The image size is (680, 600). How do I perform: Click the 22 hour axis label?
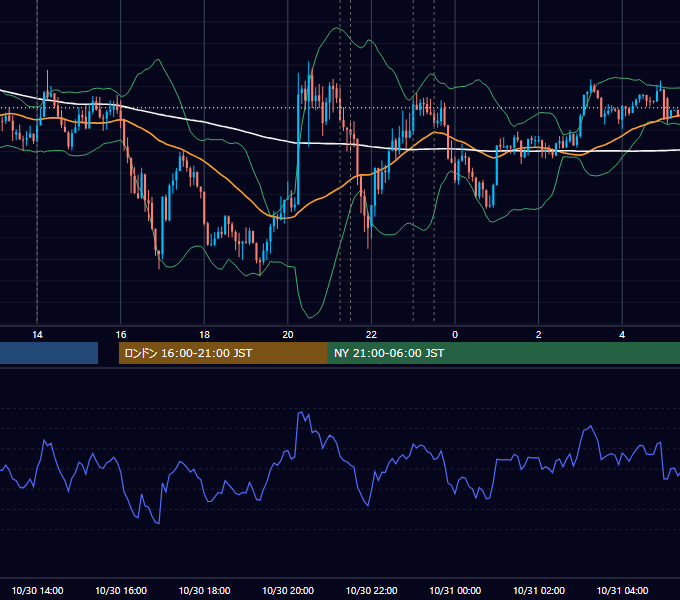pyautogui.click(x=371, y=335)
